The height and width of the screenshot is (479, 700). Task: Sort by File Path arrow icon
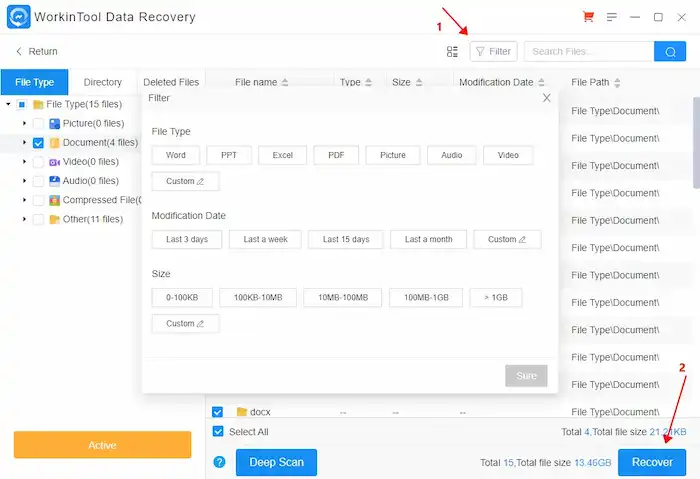coord(617,82)
